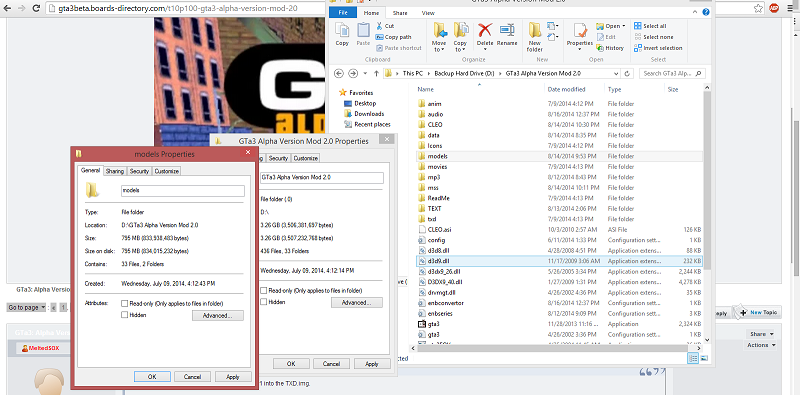The image size is (800, 395).
Task: Click Copy path in the ribbon
Action: coord(393,37)
